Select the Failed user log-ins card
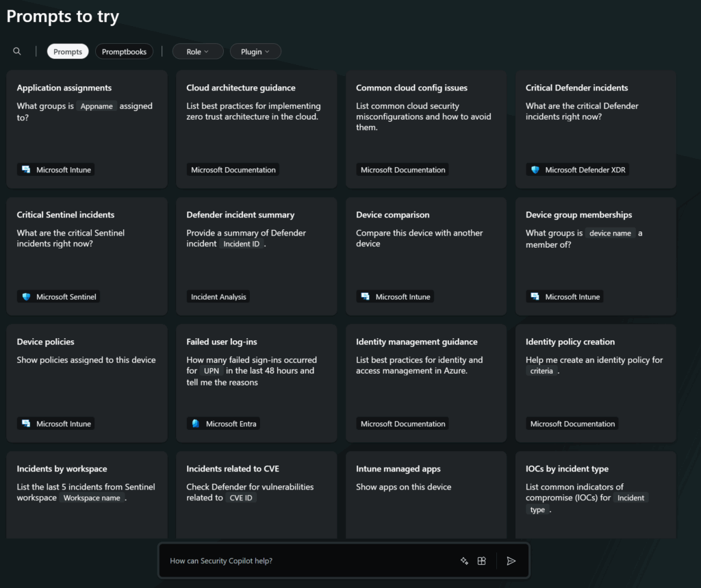 click(x=256, y=383)
